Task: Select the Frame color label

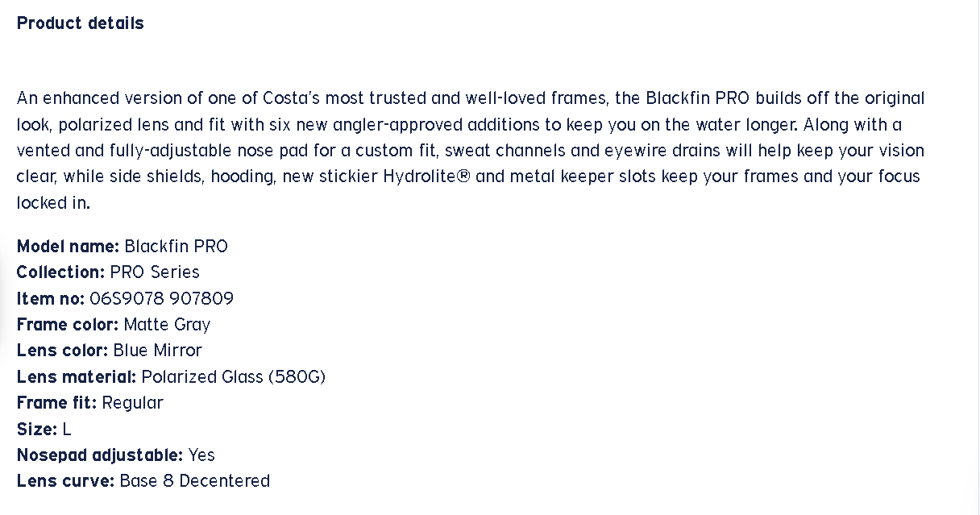Action: point(68,325)
